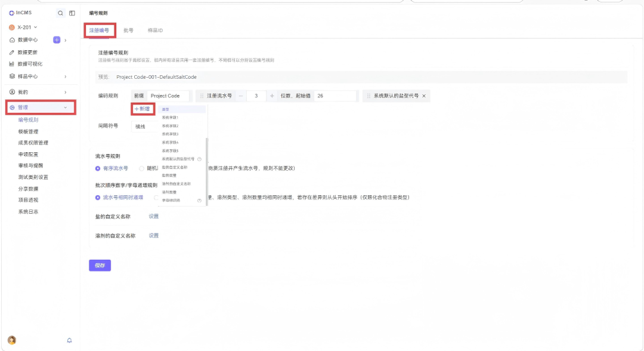Open the user avatar at sidebar bottom

coord(12,340)
